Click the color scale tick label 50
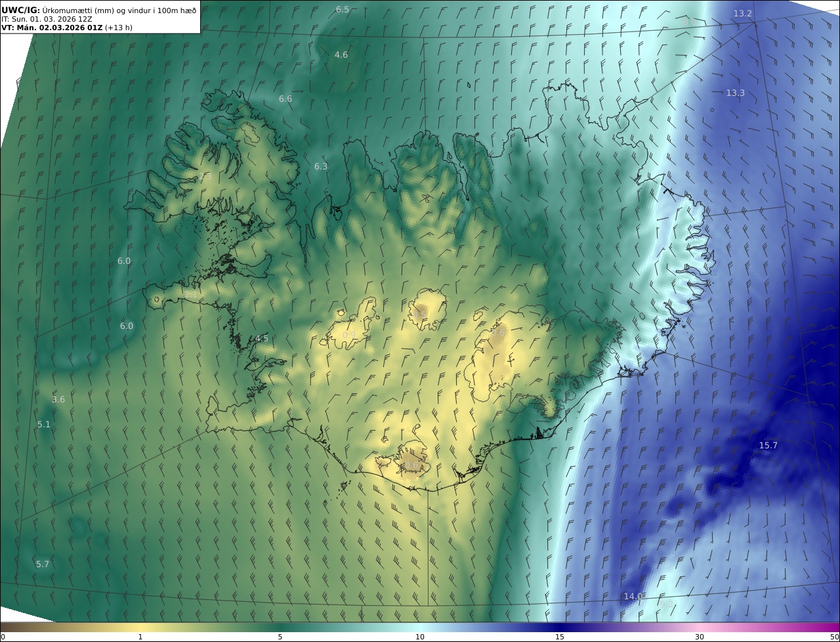The width and height of the screenshot is (840, 642). [x=834, y=637]
